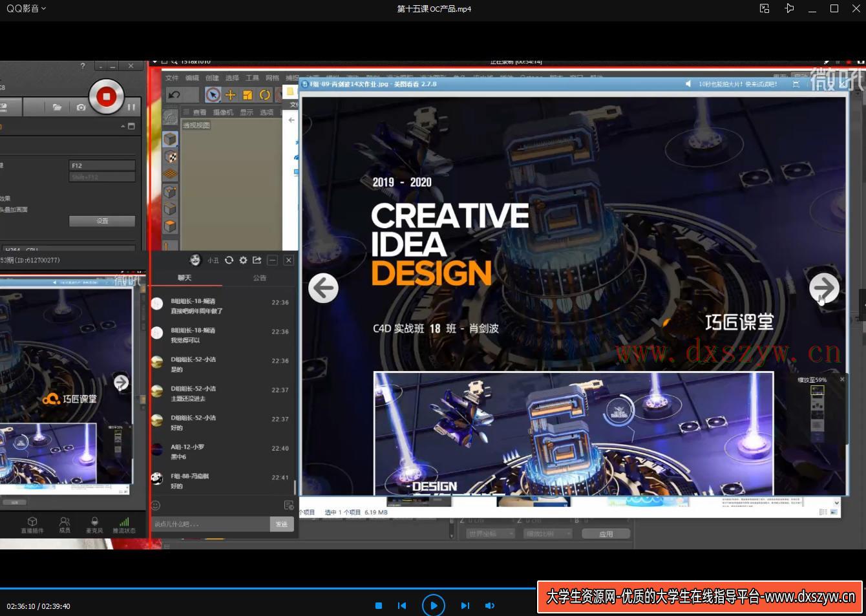Click the chat panel share icon
The height and width of the screenshot is (616, 866).
pos(257,260)
